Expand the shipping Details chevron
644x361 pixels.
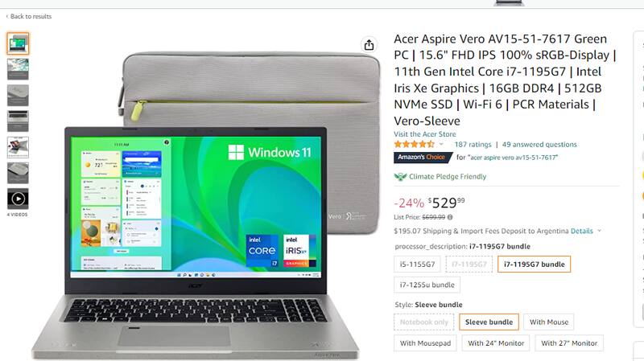click(x=599, y=231)
